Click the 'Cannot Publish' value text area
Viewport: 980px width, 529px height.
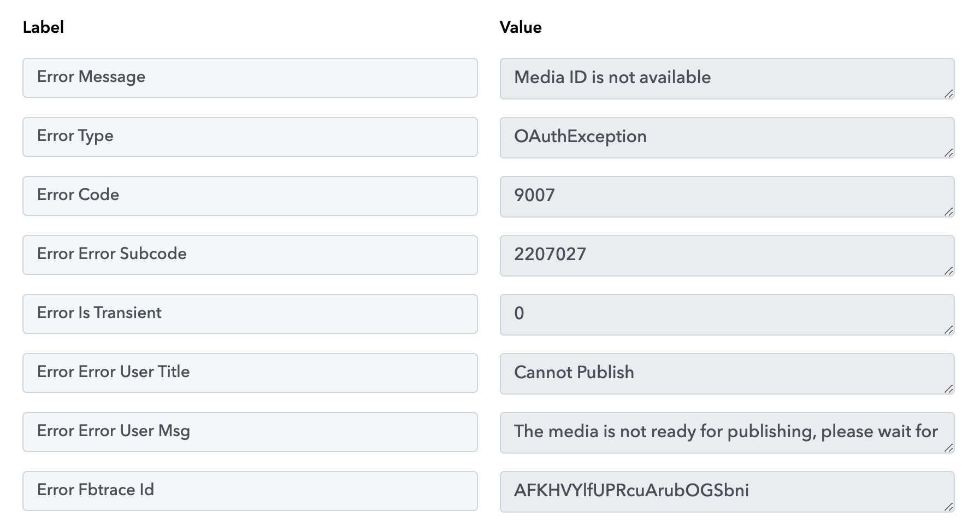(727, 374)
